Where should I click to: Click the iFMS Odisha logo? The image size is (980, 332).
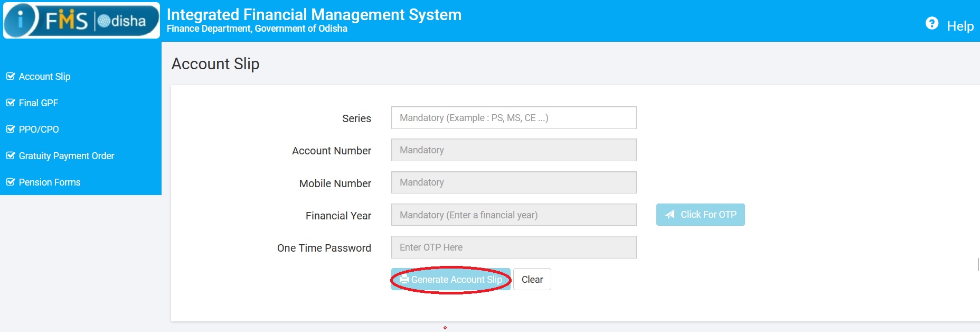(x=81, y=21)
